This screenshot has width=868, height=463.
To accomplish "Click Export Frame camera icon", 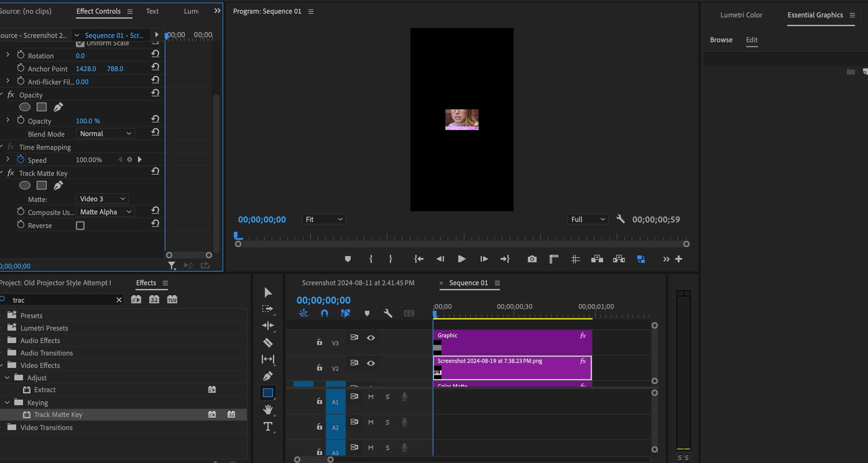I will pos(532,259).
